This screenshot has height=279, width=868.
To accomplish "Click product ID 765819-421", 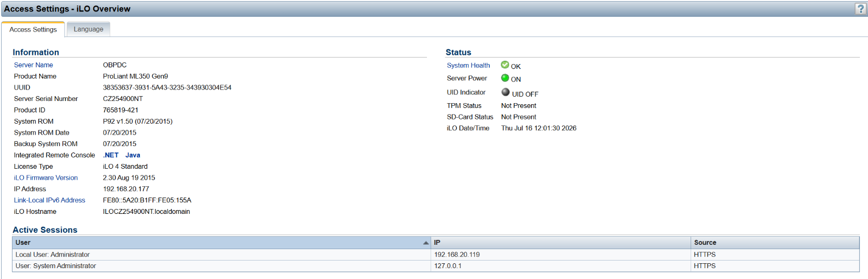I will point(120,110).
